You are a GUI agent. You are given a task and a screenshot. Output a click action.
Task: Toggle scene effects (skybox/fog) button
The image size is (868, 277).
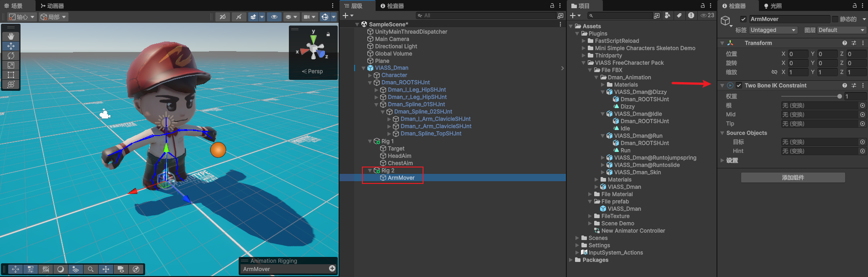point(253,17)
